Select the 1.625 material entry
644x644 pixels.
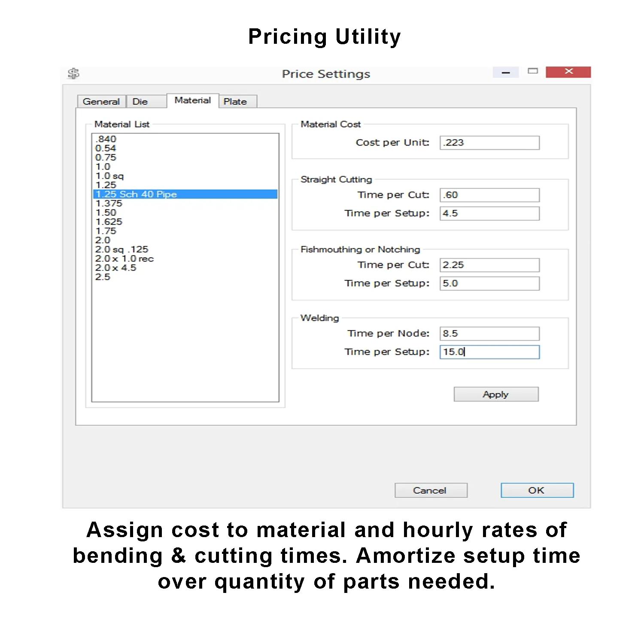(x=108, y=222)
